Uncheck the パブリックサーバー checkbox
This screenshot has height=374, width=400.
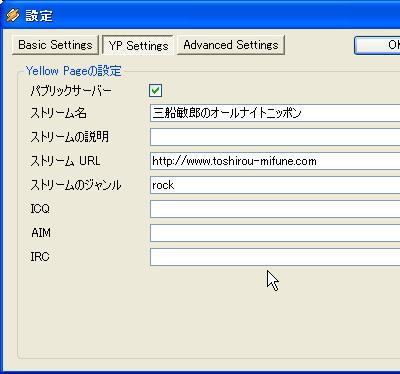coord(155,90)
